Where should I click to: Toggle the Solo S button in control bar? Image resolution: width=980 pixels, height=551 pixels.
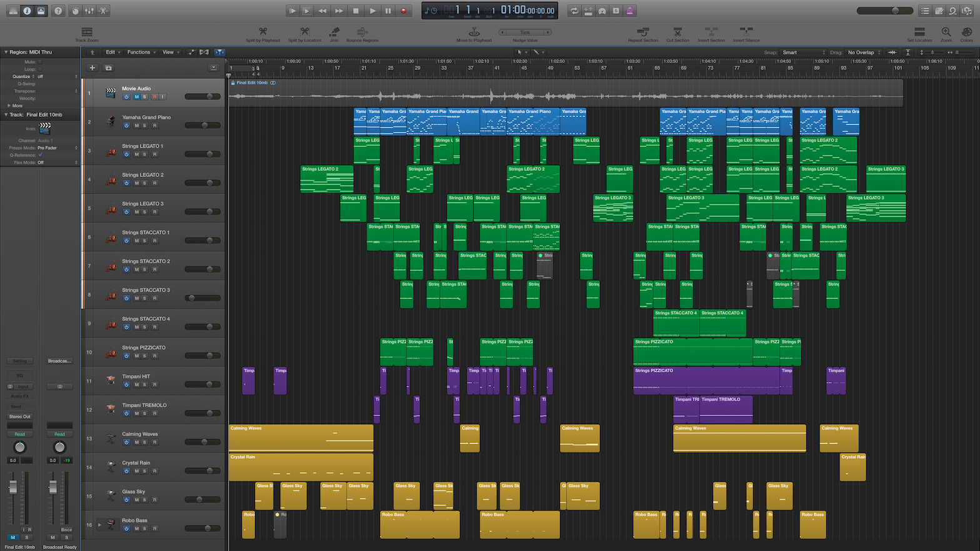(616, 11)
